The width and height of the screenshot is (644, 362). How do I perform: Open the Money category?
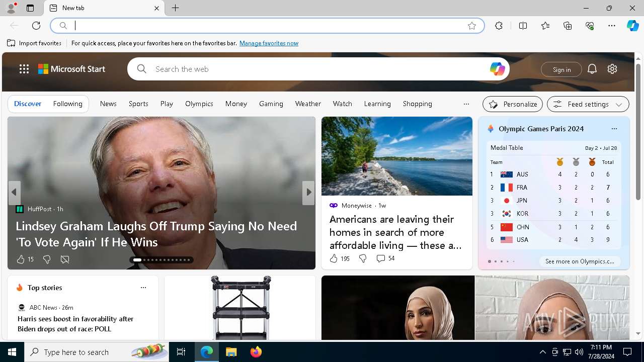[x=236, y=104]
